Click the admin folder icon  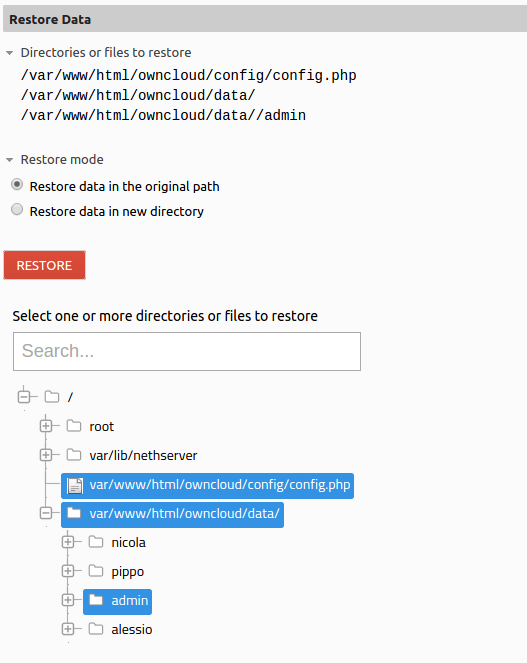[x=96, y=600]
